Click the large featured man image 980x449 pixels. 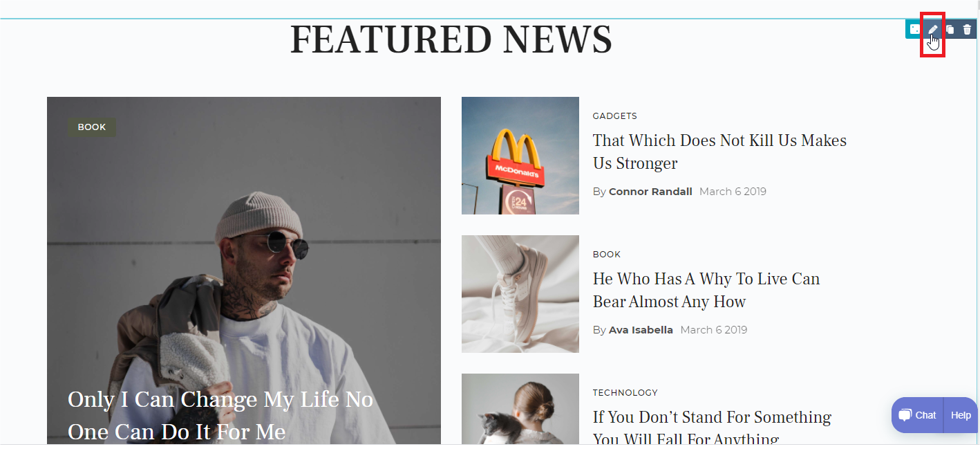pyautogui.click(x=244, y=271)
